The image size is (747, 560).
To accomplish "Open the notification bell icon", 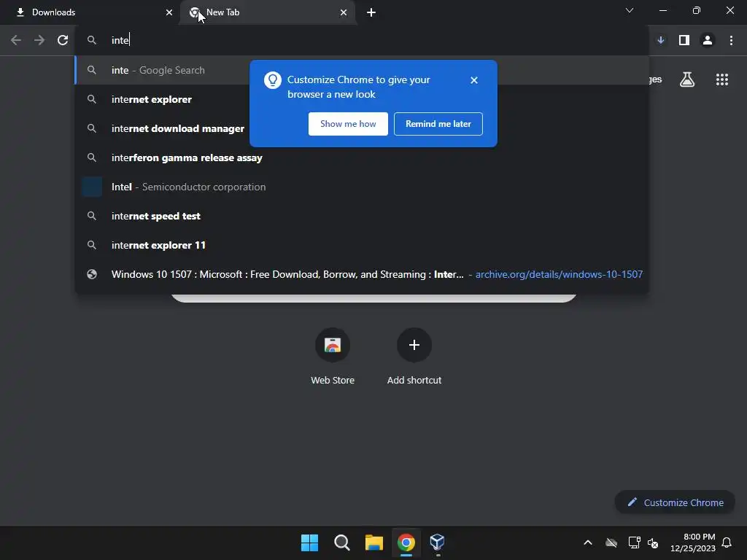I will [x=727, y=542].
